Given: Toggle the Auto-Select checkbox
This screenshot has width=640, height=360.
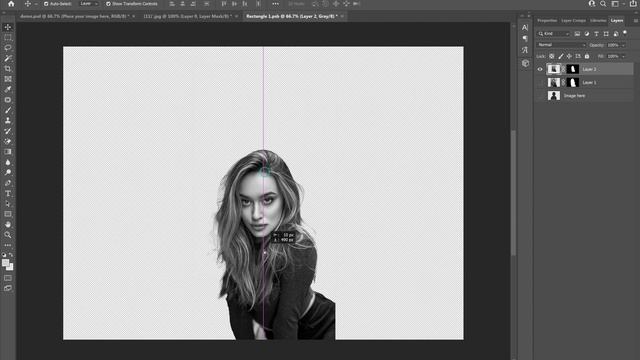Looking at the screenshot, I should (x=46, y=4).
